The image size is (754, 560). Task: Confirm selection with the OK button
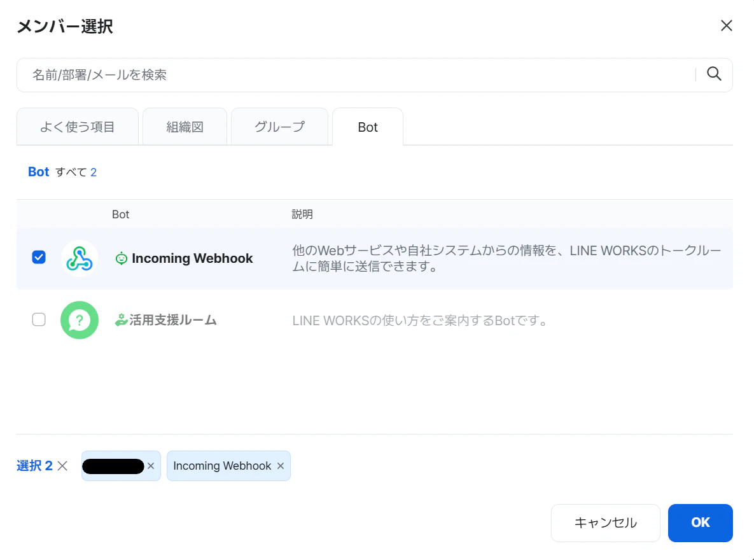pyautogui.click(x=700, y=523)
